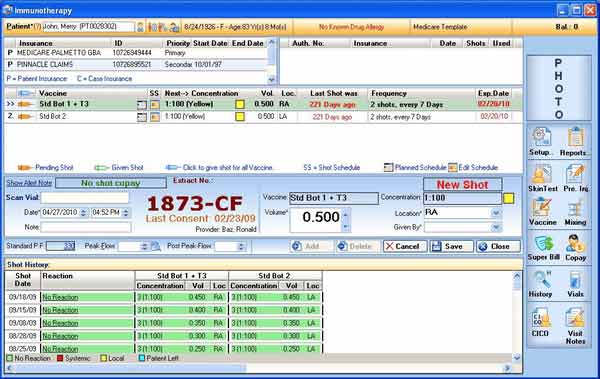Click the Save button
This screenshot has width=600, height=379.
[x=452, y=246]
